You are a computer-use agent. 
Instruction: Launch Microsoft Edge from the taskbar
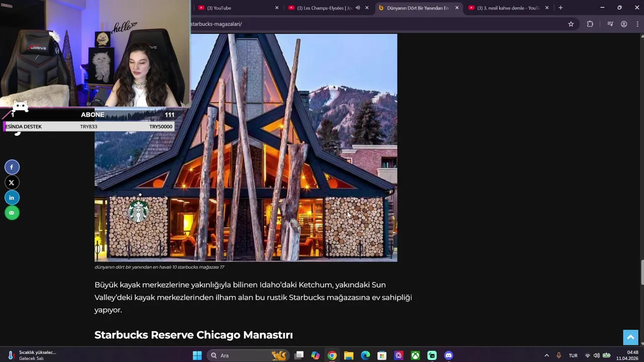(365, 355)
